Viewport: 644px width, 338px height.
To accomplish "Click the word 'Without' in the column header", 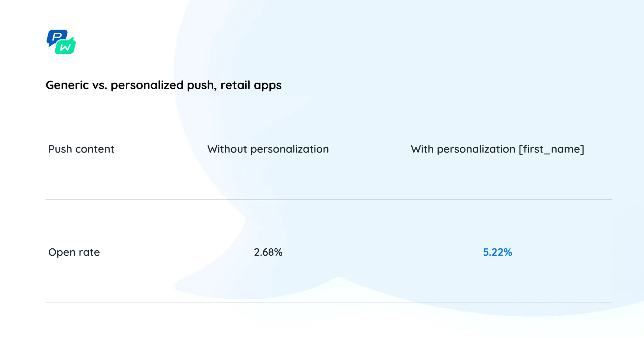I will [x=227, y=149].
